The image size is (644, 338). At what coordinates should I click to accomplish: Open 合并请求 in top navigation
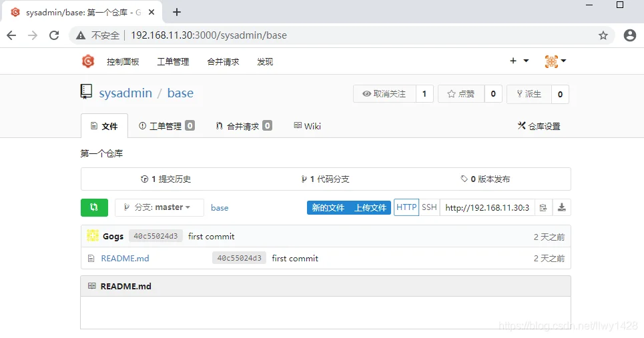[223, 62]
